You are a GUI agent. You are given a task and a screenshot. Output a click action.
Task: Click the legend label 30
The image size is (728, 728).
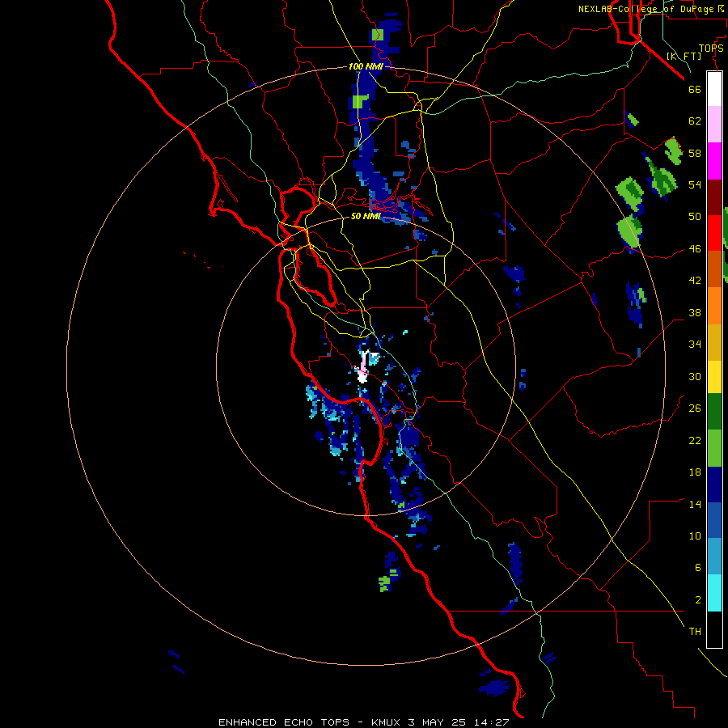click(695, 376)
